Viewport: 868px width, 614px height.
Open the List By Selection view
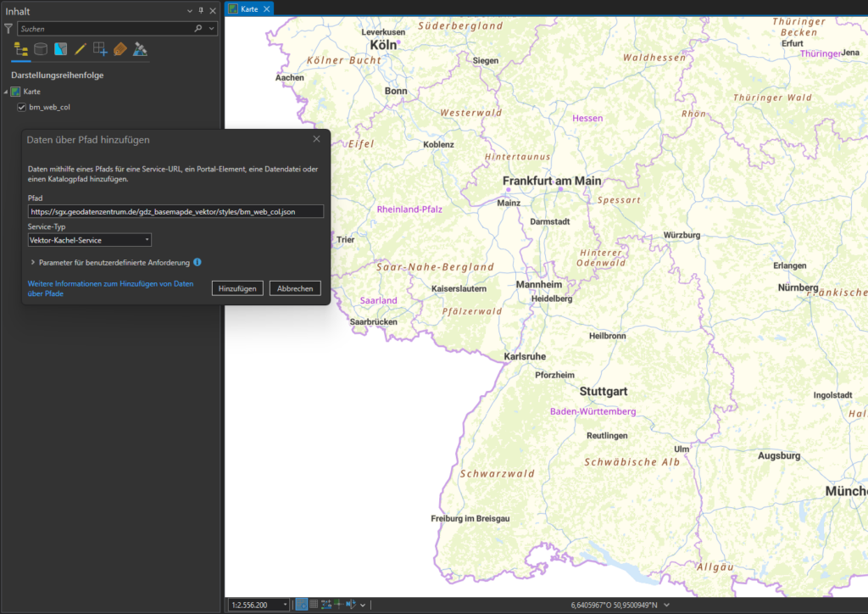59,49
